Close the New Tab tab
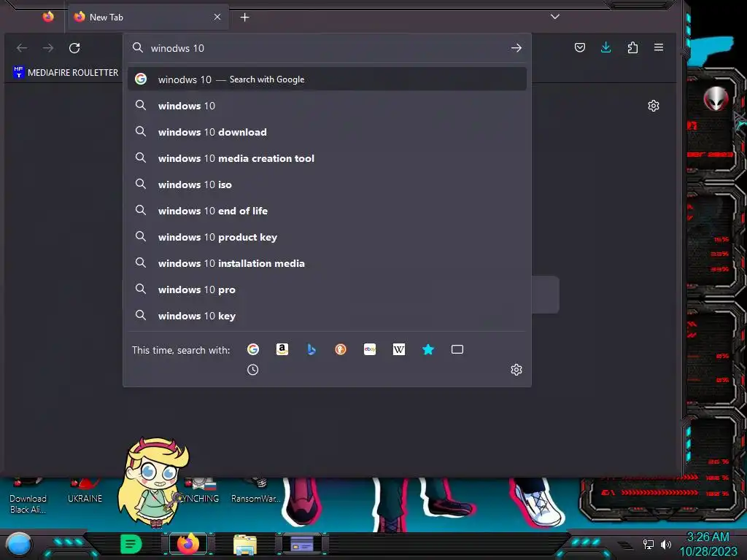Image resolution: width=747 pixels, height=560 pixels. 217,17
